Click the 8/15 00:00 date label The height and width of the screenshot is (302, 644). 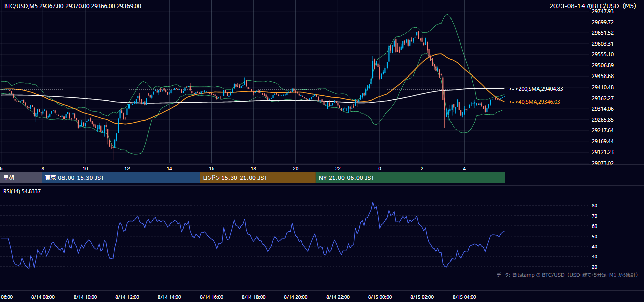pos(380,297)
